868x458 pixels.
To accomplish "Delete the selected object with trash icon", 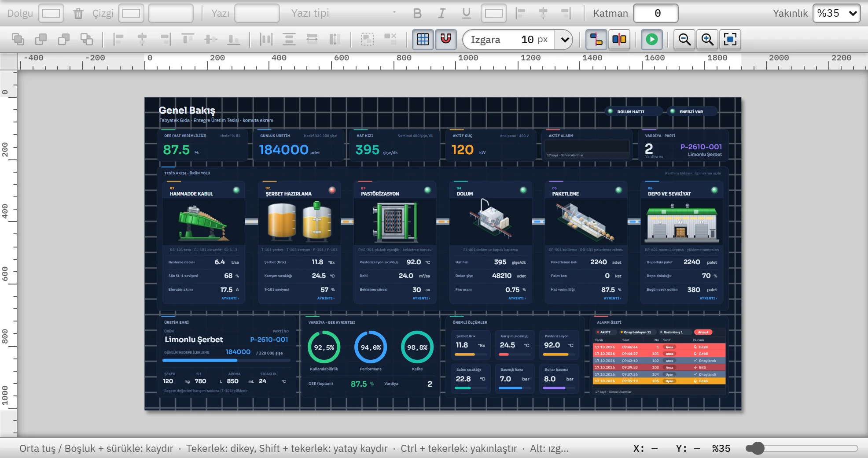I will click(78, 14).
